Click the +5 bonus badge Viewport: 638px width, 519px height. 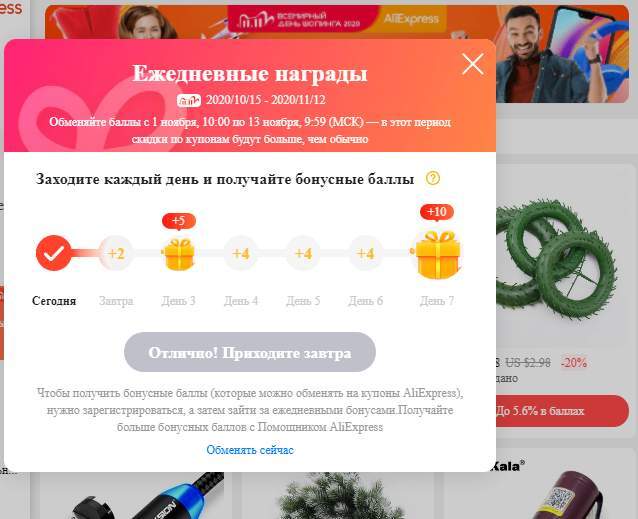click(179, 221)
